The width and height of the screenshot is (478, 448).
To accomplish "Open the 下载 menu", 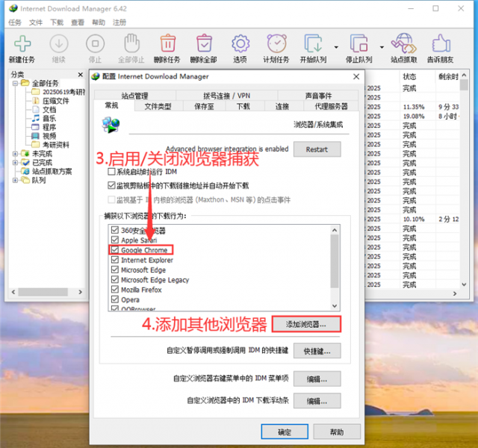I will pos(57,22).
